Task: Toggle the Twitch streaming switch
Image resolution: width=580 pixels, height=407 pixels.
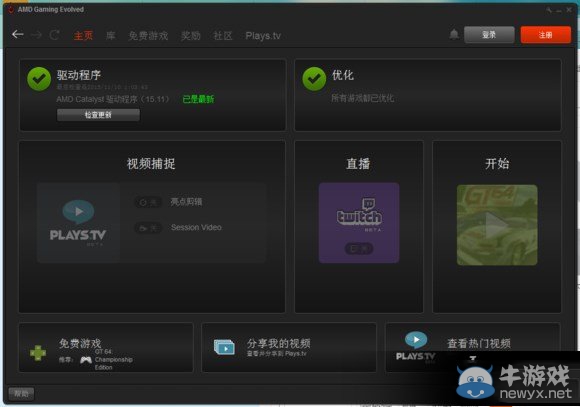Action: [x=359, y=249]
